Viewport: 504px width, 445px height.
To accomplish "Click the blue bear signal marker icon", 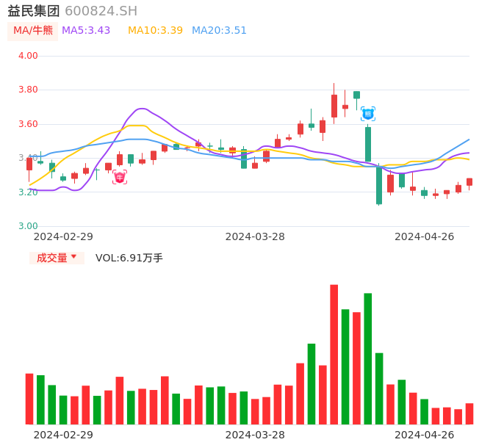I will coord(368,114).
